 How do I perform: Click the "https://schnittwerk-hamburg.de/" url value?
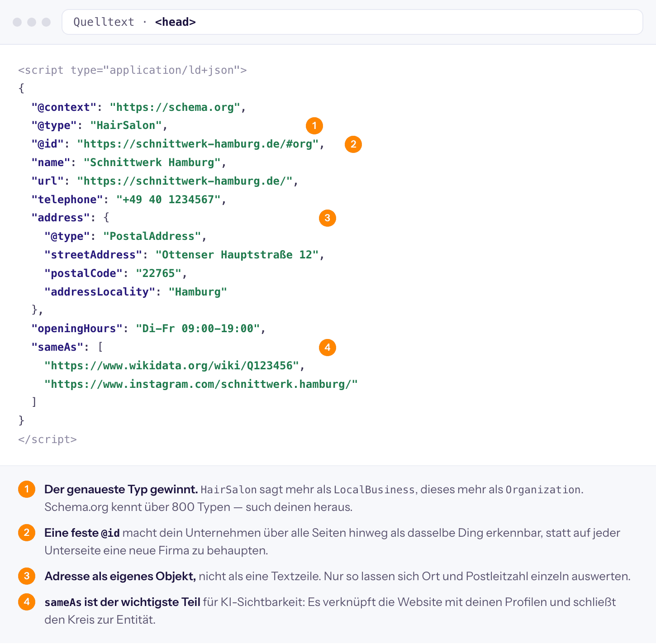185,181
